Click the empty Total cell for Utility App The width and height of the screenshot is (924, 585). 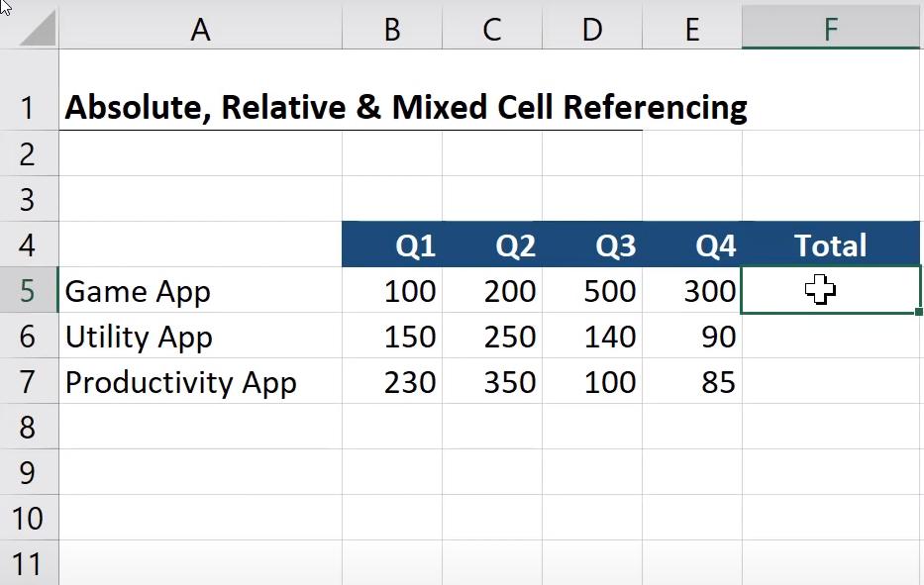click(831, 336)
